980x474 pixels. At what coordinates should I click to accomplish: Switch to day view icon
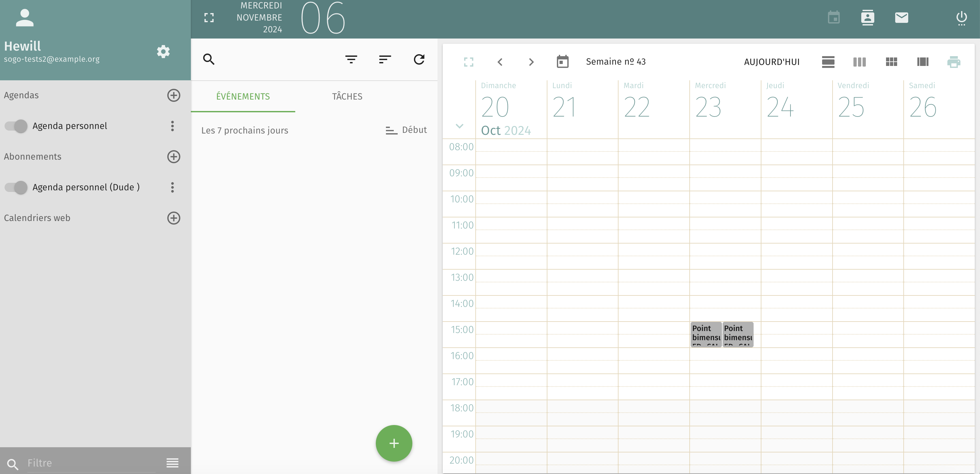coord(828,62)
